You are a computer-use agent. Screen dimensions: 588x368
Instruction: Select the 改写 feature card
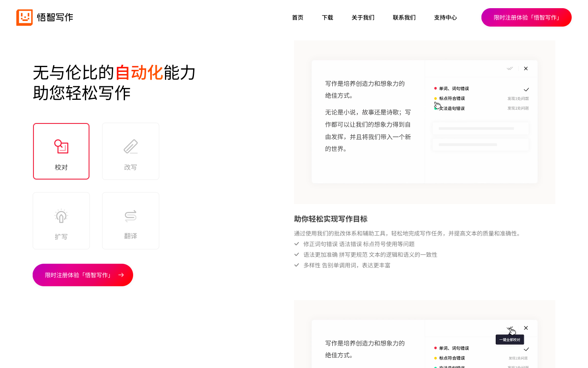(x=131, y=151)
